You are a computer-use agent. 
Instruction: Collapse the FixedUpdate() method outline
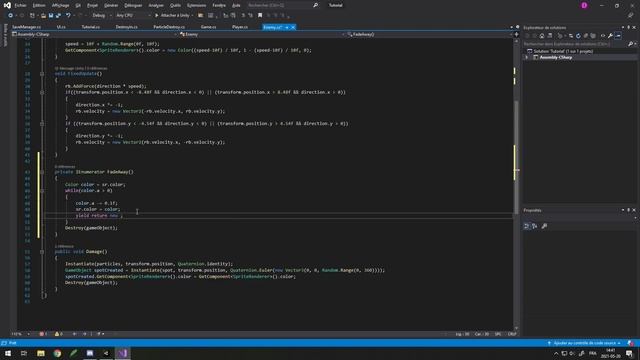[42, 74]
